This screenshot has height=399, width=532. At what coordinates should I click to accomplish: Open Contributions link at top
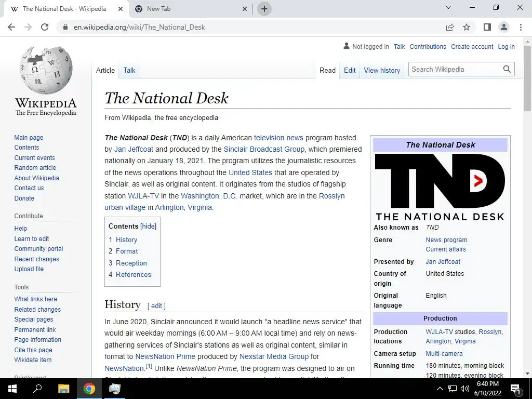point(428,46)
